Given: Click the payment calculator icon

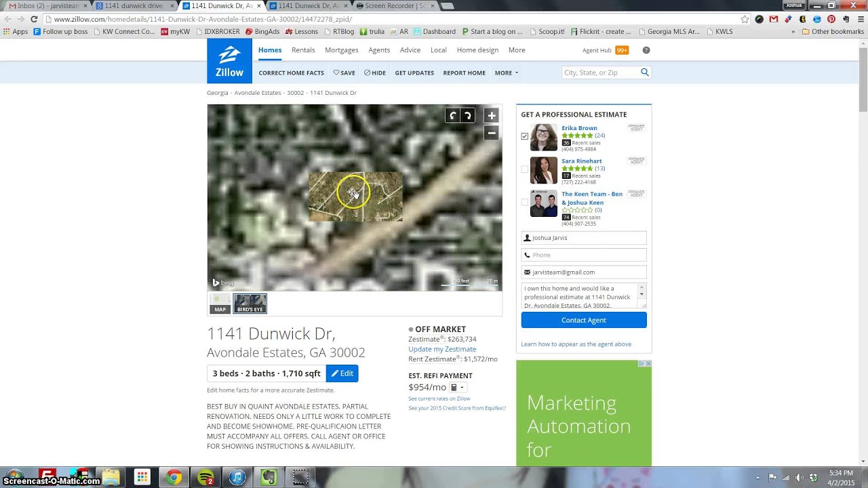Looking at the screenshot, I should 454,388.
